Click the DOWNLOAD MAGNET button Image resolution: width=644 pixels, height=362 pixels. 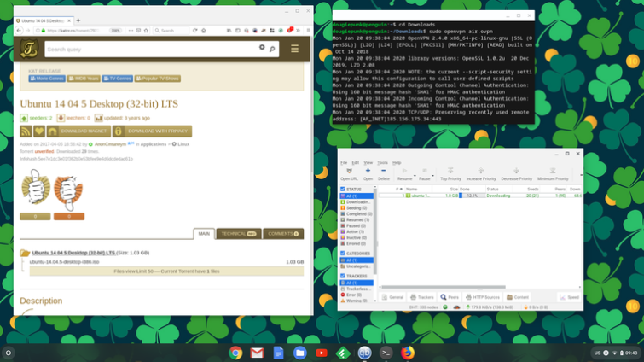point(78,131)
